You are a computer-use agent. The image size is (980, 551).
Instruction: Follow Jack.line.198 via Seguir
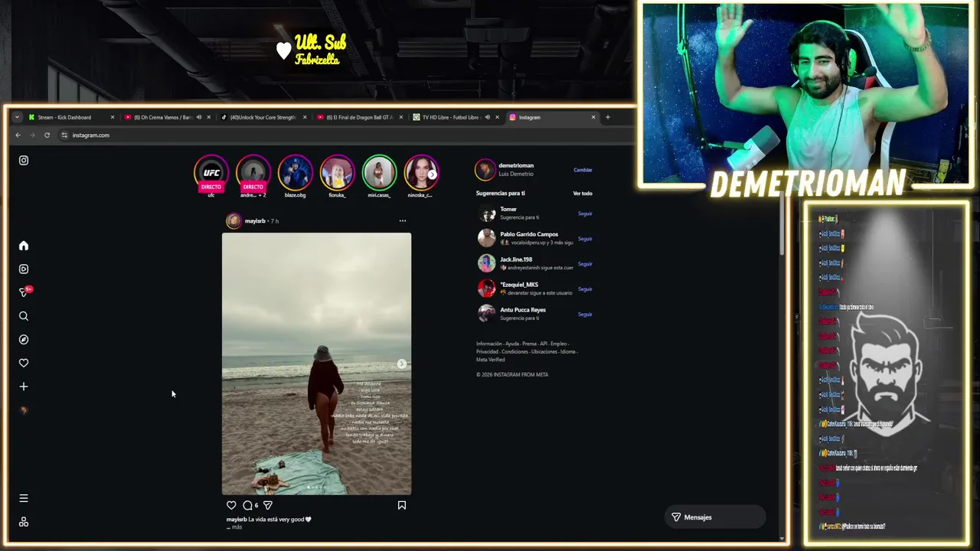click(x=585, y=264)
